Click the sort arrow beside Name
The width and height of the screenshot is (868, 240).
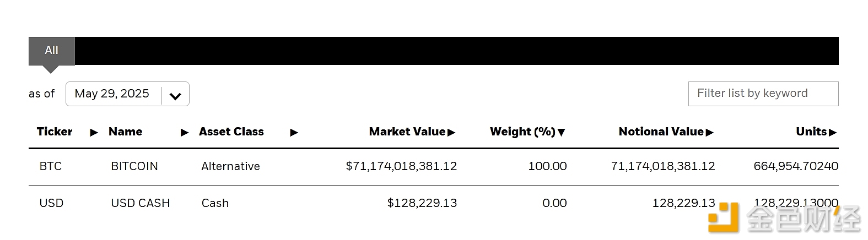click(x=185, y=133)
